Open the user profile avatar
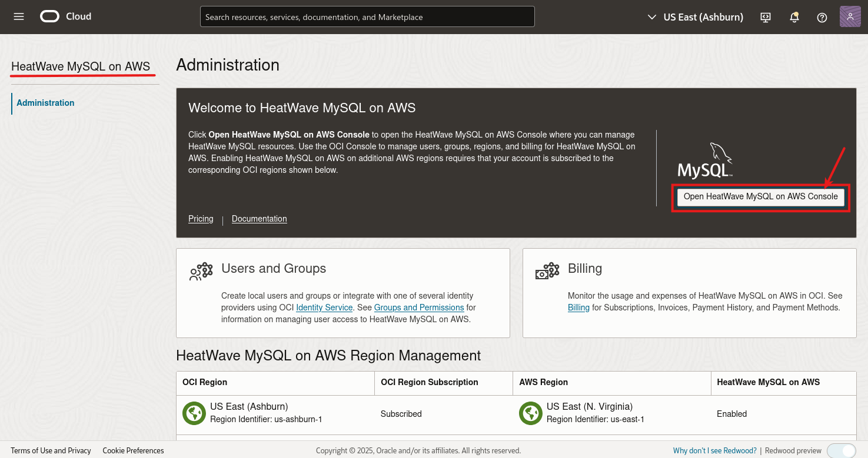The height and width of the screenshot is (458, 868). click(x=850, y=17)
